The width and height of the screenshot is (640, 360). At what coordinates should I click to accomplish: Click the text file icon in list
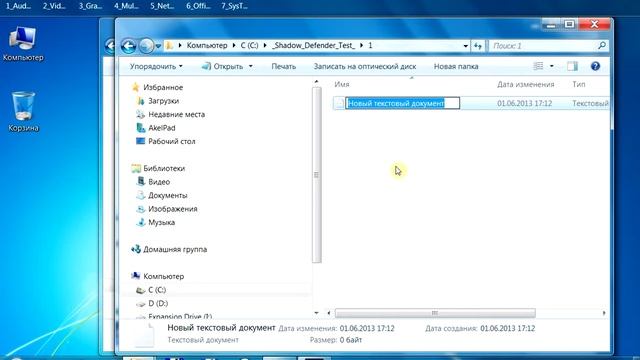[339, 103]
